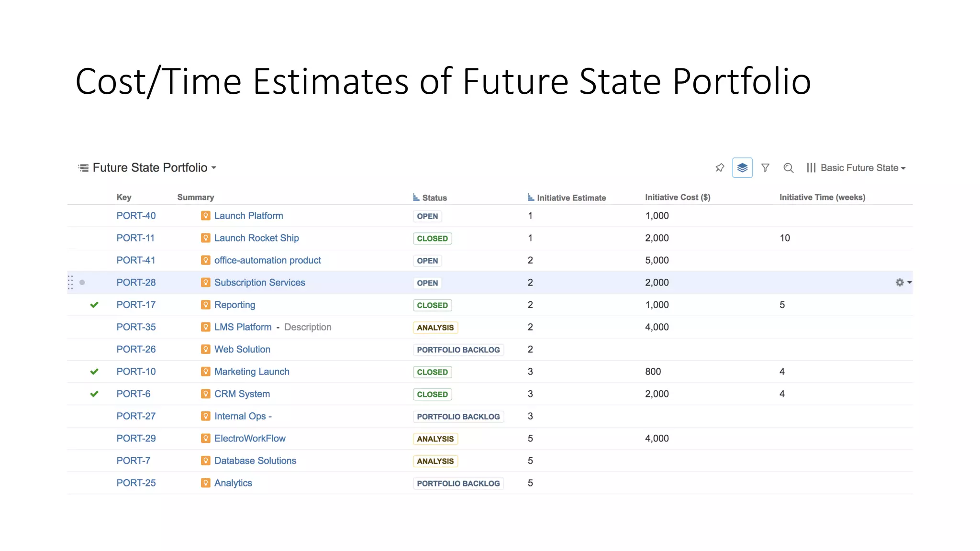980x551 pixels.
Task: Open the Subscription Services summary link
Action: (259, 283)
